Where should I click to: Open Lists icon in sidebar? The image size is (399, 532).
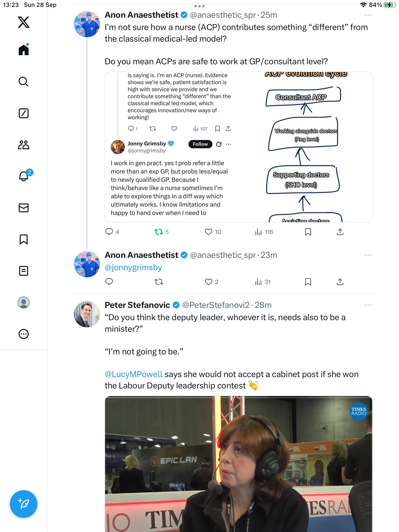[24, 271]
